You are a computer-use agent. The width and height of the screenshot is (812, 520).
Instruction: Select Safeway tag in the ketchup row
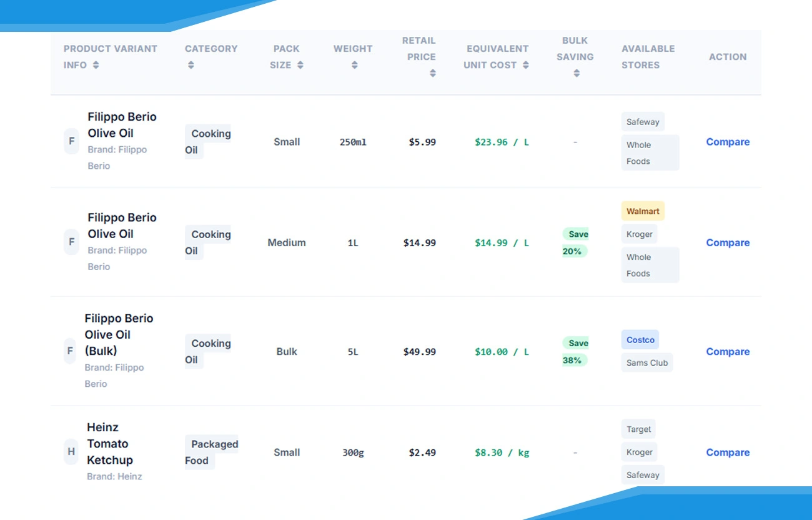coord(643,475)
